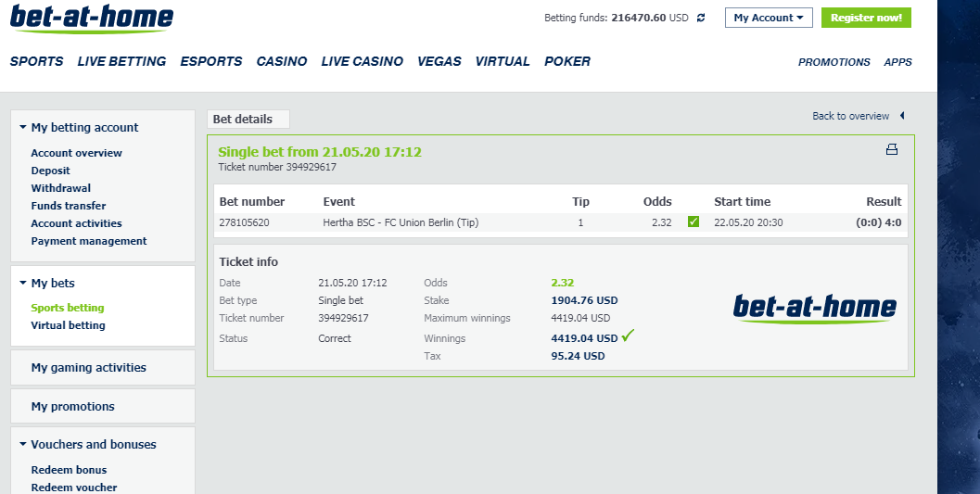Click the Event column header
980x494 pixels.
click(x=338, y=202)
